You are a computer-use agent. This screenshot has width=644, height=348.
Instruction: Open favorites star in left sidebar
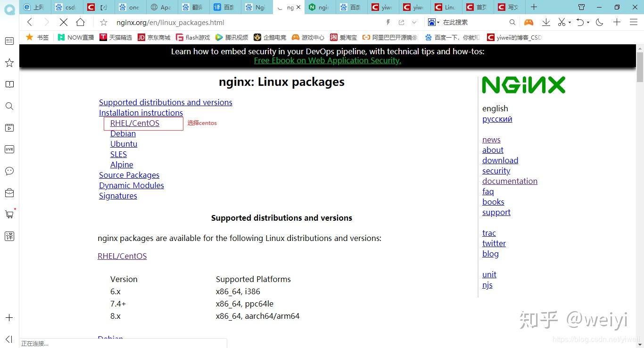coord(9,63)
